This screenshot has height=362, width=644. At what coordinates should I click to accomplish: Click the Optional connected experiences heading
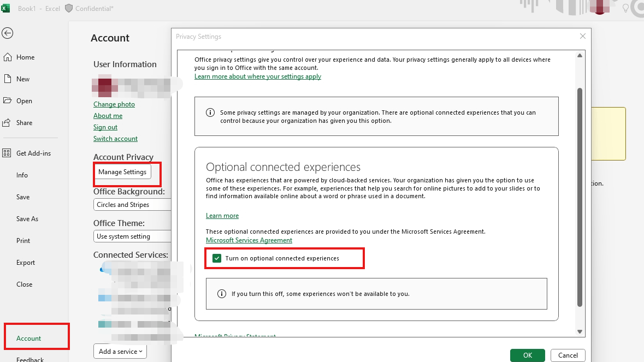click(x=283, y=167)
